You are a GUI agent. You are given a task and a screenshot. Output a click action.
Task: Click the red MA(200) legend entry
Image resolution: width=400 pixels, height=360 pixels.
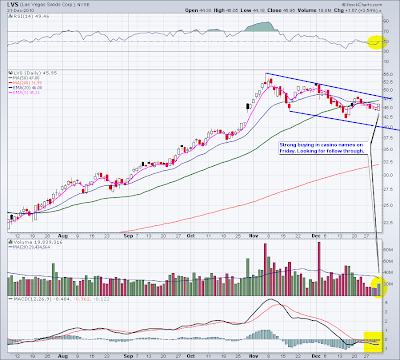[25, 83]
